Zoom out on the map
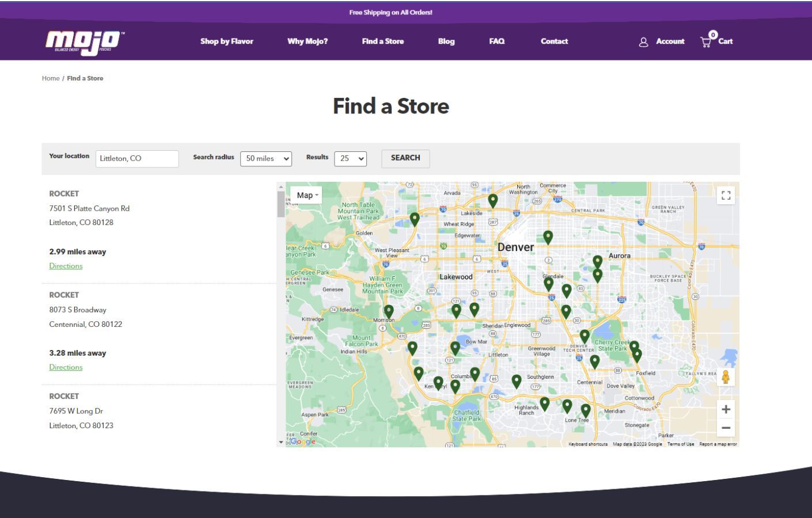This screenshot has width=812, height=518. pyautogui.click(x=726, y=428)
